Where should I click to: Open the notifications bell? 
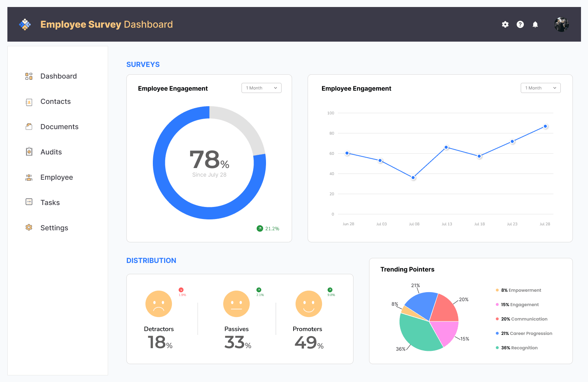pos(535,24)
